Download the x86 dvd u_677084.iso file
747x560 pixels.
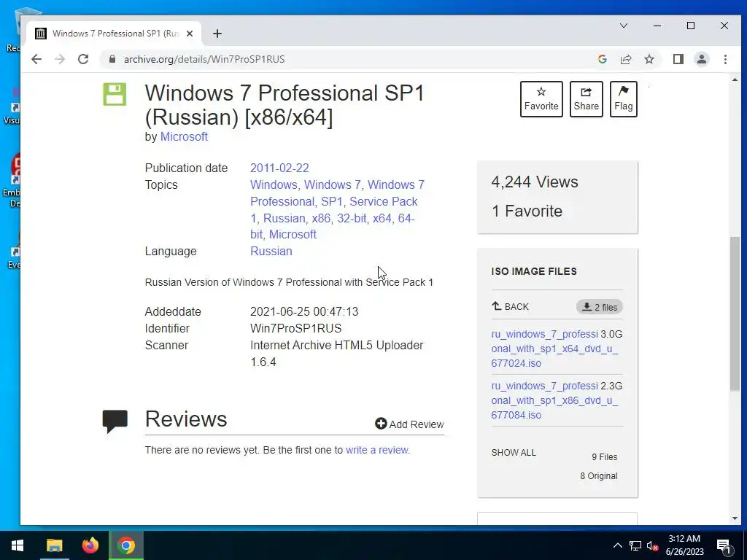[554, 400]
